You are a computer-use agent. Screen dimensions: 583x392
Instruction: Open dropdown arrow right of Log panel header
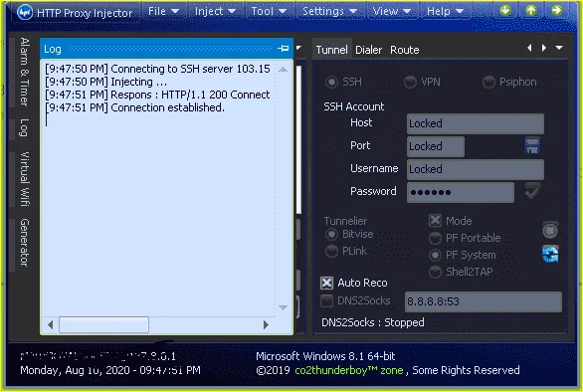tap(298, 48)
